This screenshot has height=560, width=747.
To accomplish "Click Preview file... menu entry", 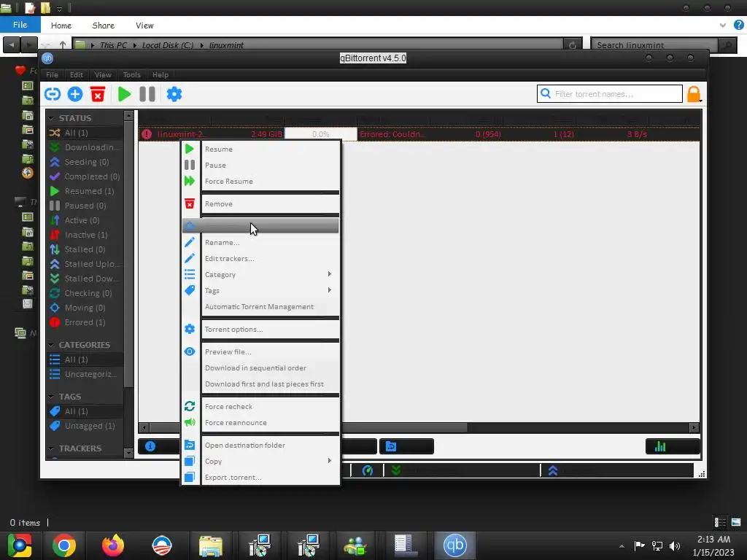I will pos(260,352).
